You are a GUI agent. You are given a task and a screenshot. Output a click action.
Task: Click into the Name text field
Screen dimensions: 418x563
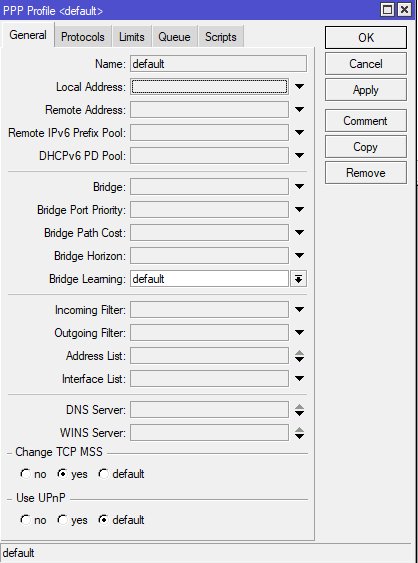coord(218,64)
